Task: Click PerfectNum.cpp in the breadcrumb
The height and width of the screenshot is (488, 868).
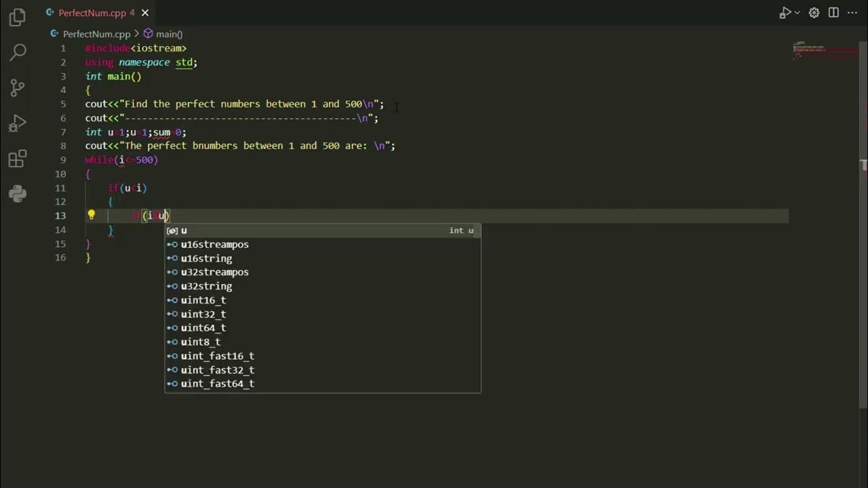Action: click(96, 34)
